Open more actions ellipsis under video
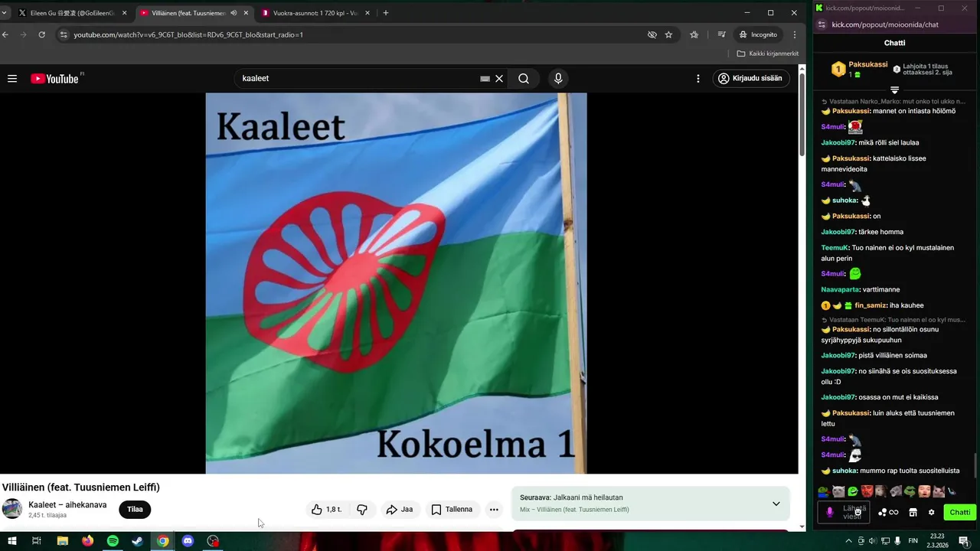 click(494, 509)
